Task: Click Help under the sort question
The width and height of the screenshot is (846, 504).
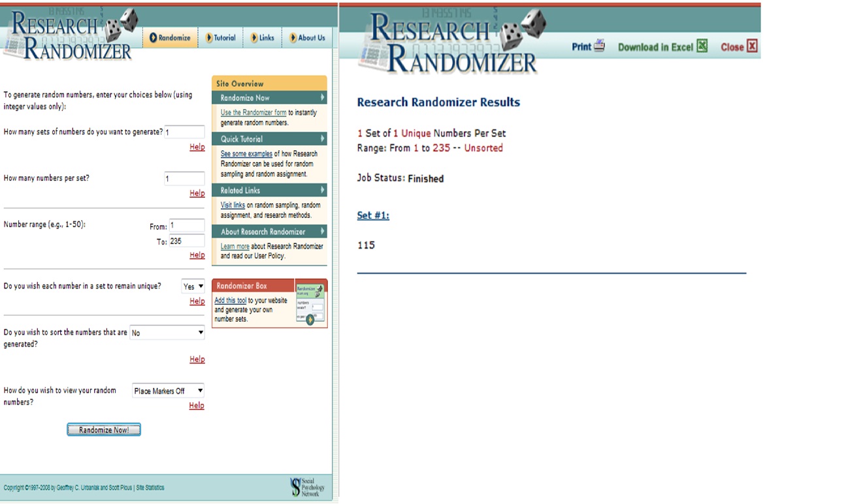Action: coord(197,359)
